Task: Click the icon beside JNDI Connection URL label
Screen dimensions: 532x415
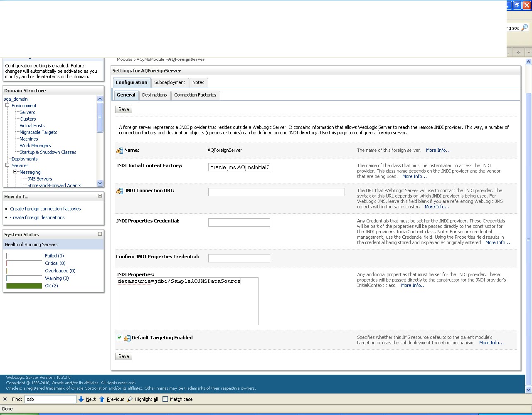Action: (x=120, y=191)
